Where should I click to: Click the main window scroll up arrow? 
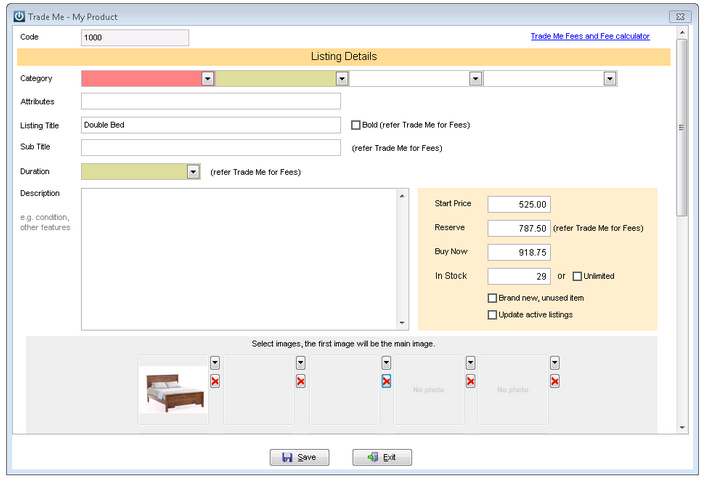point(682,32)
